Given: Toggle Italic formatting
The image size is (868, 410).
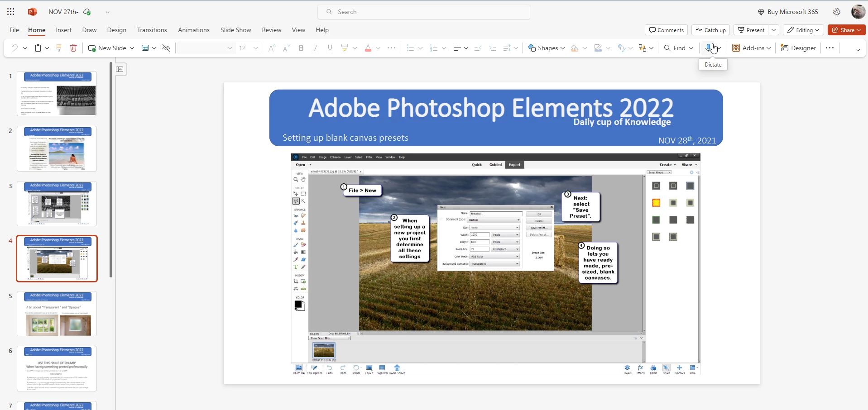Looking at the screenshot, I should pos(316,48).
